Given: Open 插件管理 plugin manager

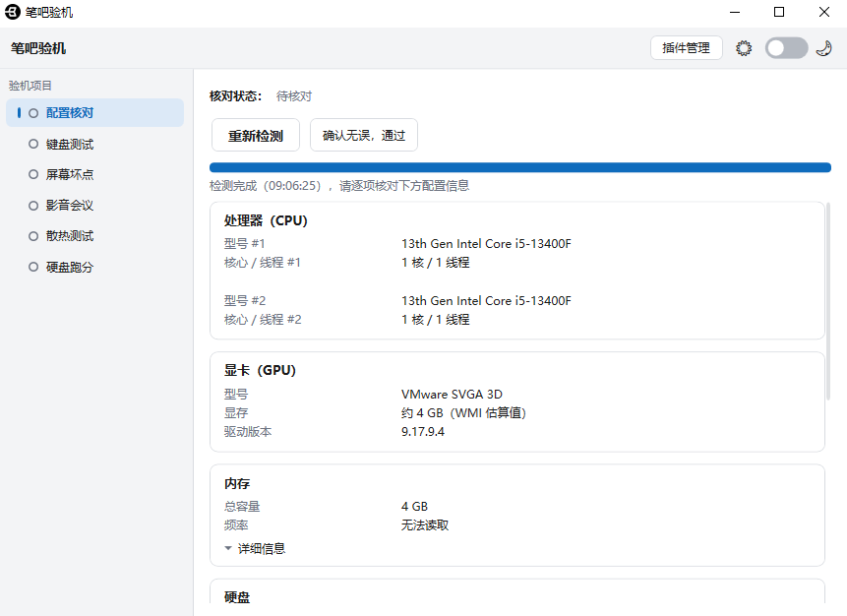Looking at the screenshot, I should tap(686, 48).
